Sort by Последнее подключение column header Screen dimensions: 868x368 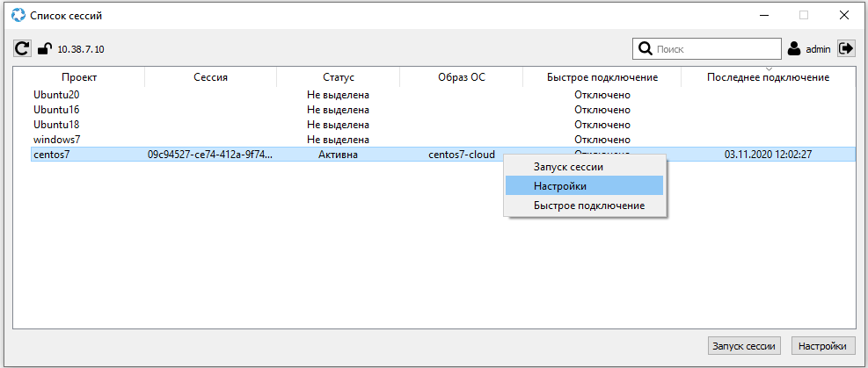pos(768,77)
